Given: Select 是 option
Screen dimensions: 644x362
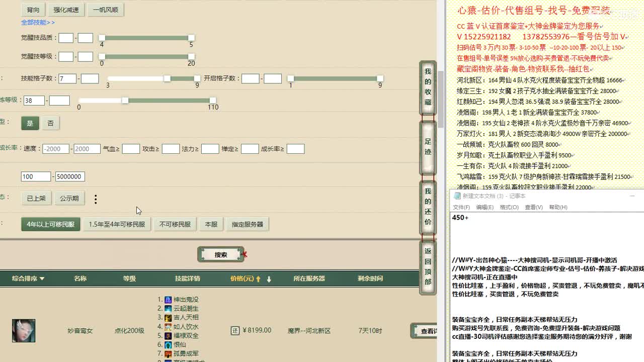Looking at the screenshot, I should pyautogui.click(x=30, y=123).
